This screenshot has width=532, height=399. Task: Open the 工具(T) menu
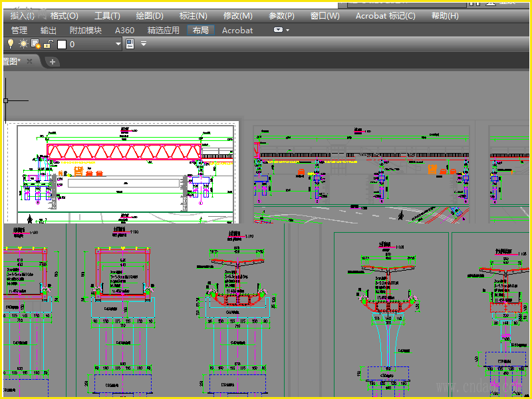pos(107,15)
